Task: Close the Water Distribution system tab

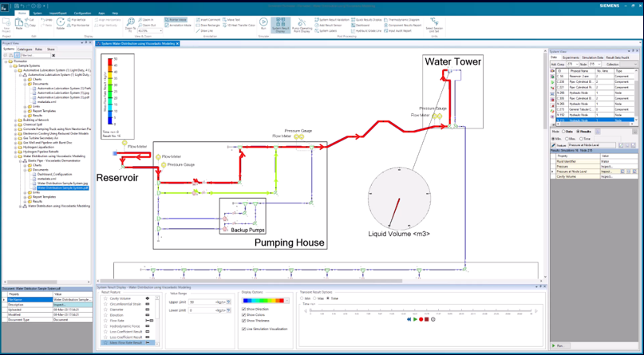Action: (x=177, y=43)
